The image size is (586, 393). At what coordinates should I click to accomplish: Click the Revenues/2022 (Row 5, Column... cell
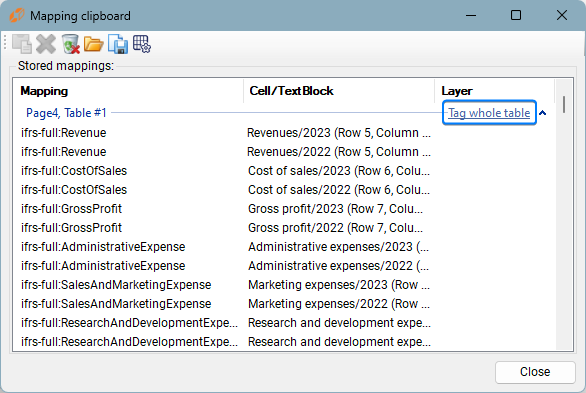pyautogui.click(x=339, y=152)
